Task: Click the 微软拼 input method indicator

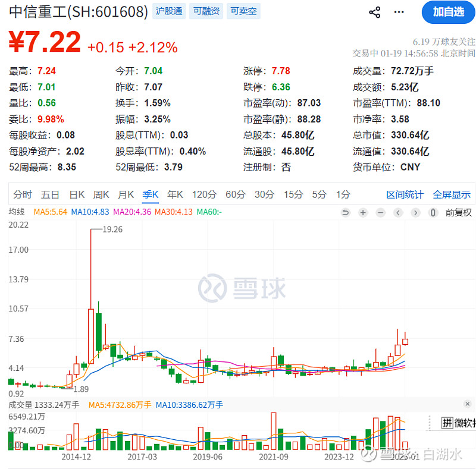Action: click(x=458, y=423)
